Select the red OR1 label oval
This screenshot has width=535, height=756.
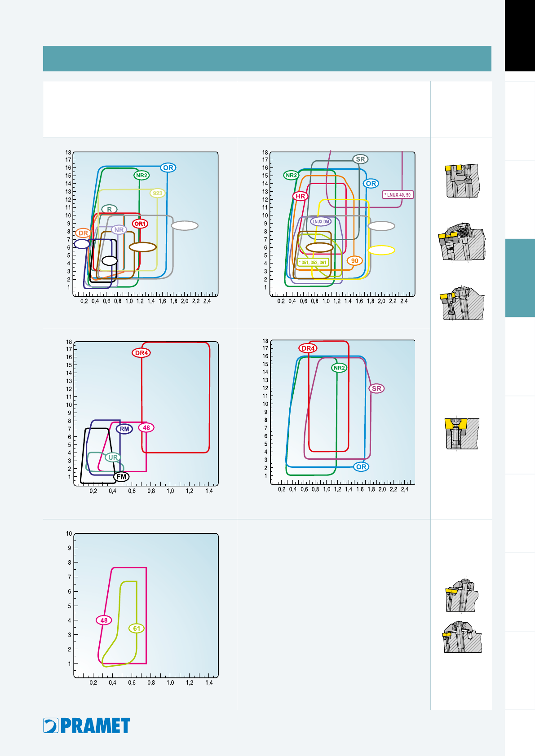(140, 224)
